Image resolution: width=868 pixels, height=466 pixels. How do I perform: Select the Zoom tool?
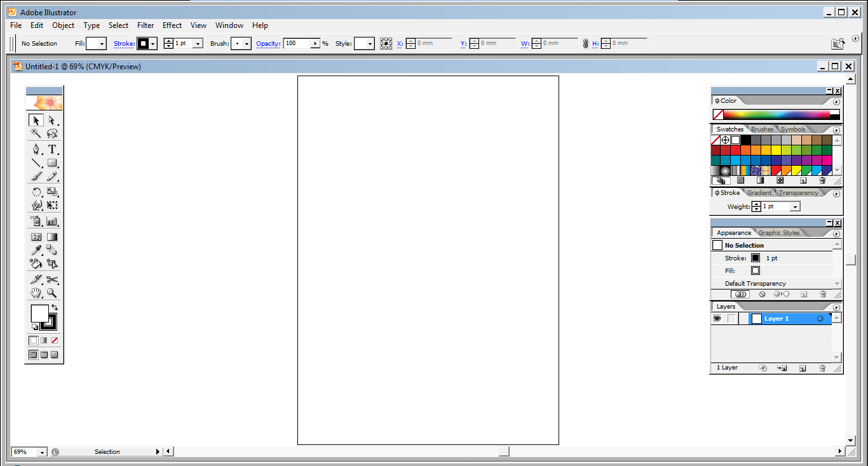pos(53,293)
